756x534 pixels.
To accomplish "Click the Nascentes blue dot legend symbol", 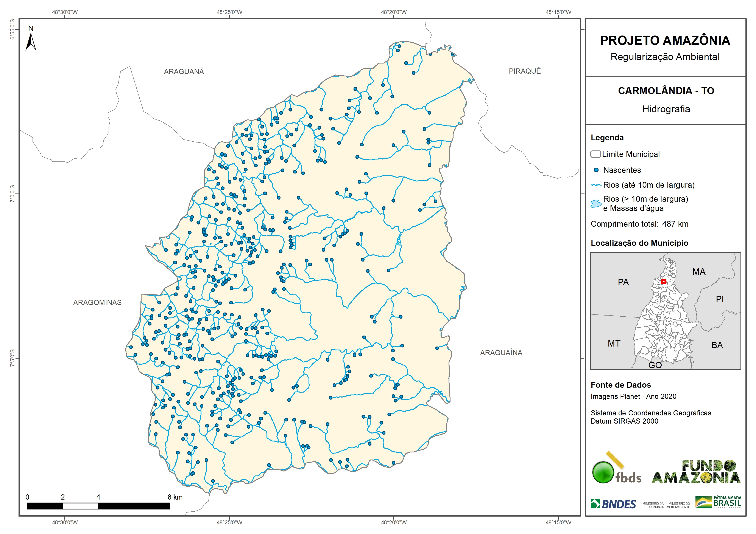I will [596, 170].
